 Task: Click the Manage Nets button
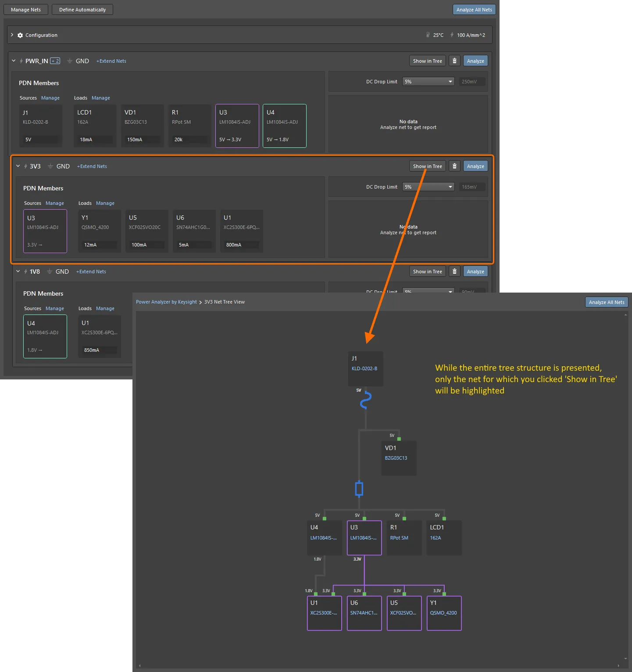click(26, 10)
